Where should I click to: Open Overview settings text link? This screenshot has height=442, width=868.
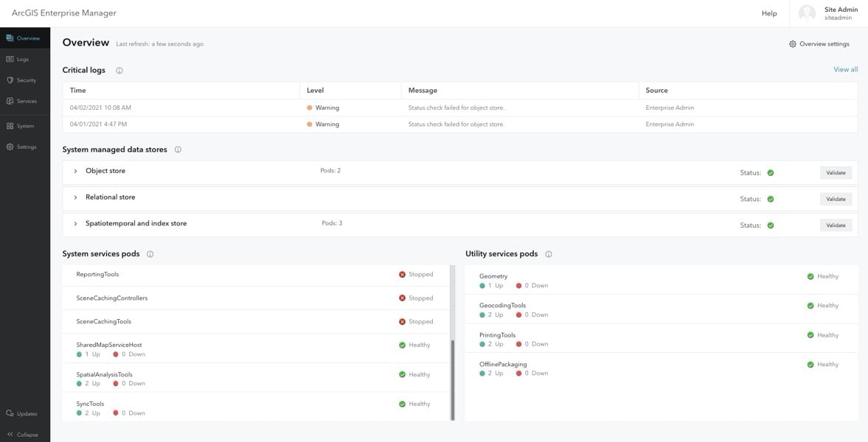tap(824, 44)
